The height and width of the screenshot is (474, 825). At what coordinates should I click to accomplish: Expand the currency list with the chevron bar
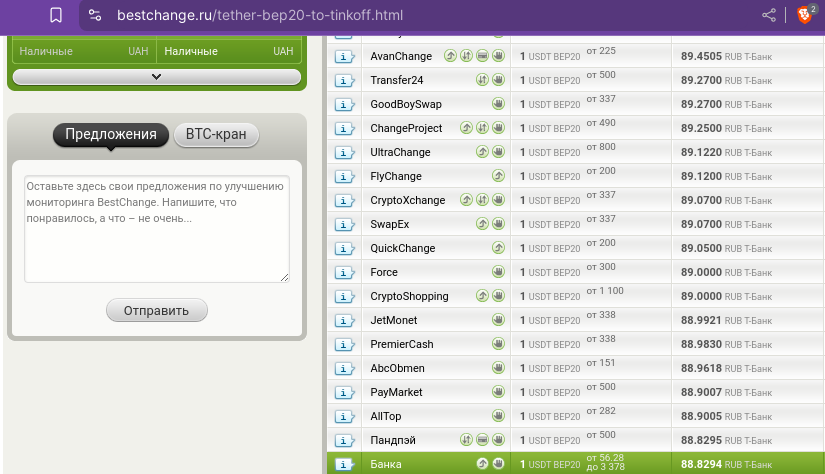157,77
